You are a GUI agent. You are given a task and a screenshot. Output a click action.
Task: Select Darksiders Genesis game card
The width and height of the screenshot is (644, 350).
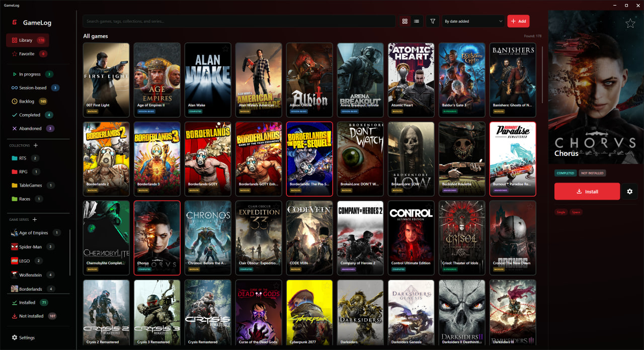coord(411,313)
